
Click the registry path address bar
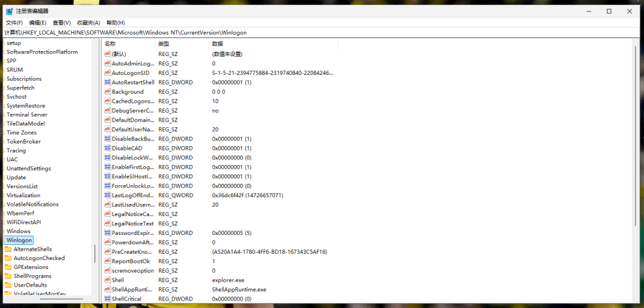pos(322,33)
